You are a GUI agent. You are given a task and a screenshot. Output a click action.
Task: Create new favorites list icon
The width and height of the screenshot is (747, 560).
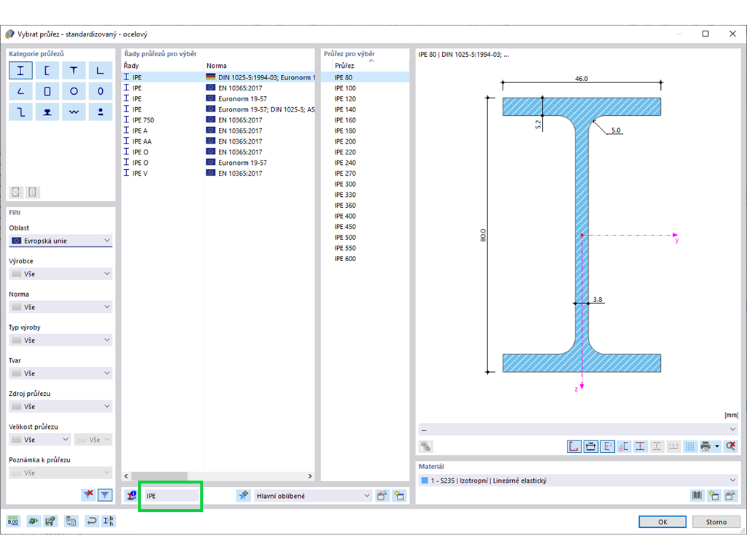pos(399,496)
